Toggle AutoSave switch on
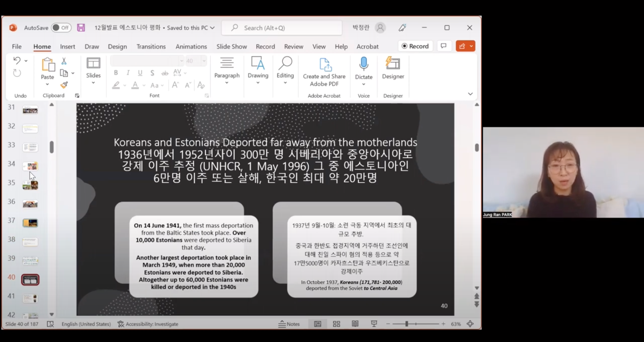Image resolution: width=644 pixels, height=342 pixels. (61, 28)
